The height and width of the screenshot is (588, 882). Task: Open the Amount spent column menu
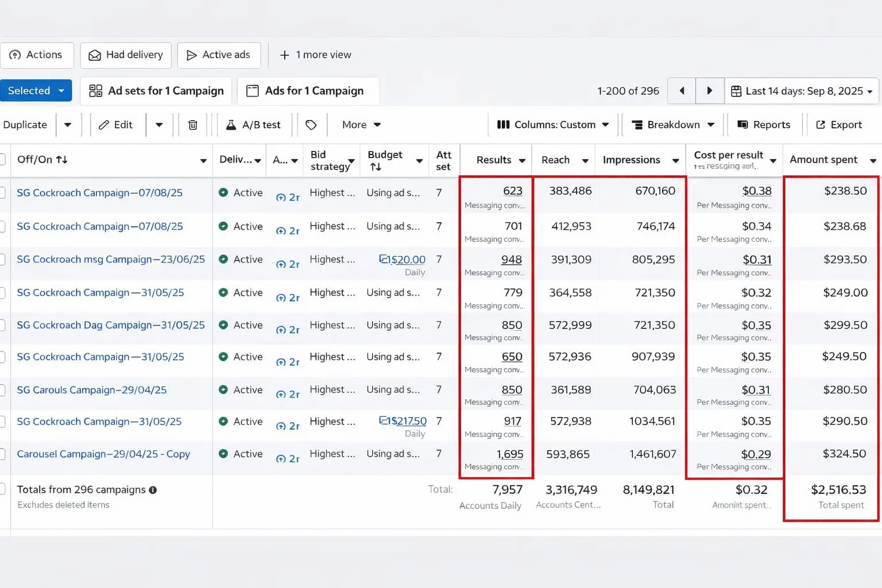coord(873,160)
